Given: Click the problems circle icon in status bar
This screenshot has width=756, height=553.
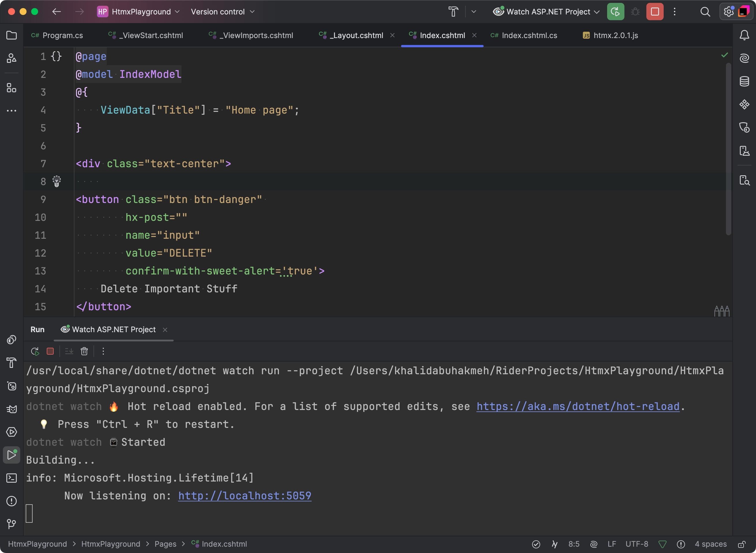Looking at the screenshot, I should [681, 544].
